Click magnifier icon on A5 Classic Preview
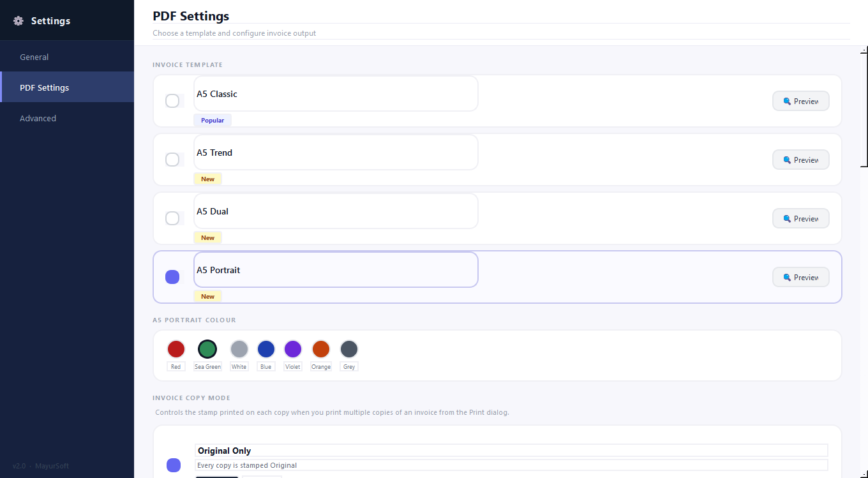 click(787, 101)
